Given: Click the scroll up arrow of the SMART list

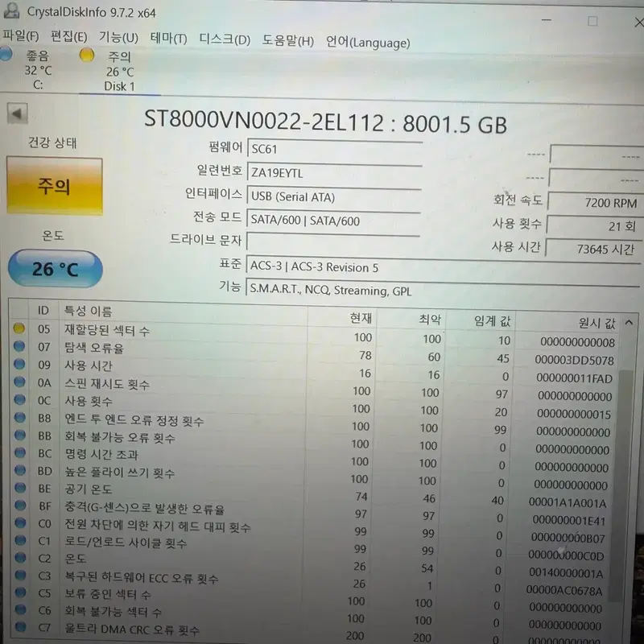Looking at the screenshot, I should tap(629, 323).
